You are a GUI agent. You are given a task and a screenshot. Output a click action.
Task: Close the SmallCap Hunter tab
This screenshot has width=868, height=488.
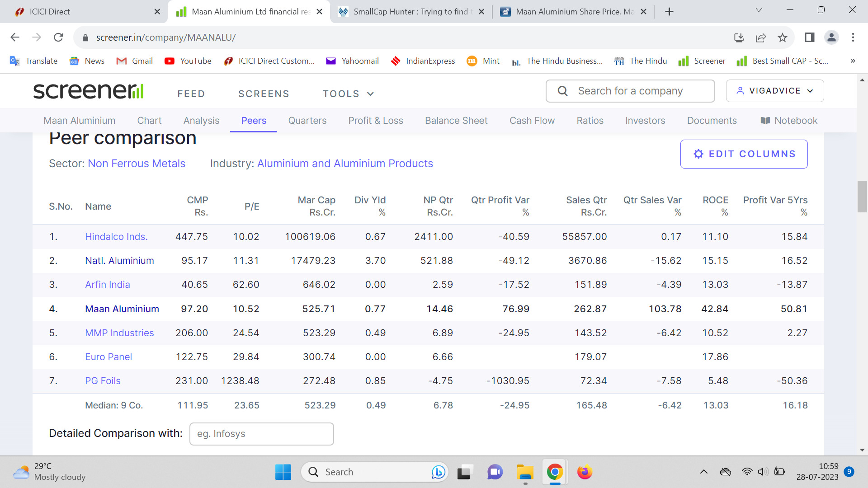coord(481,12)
